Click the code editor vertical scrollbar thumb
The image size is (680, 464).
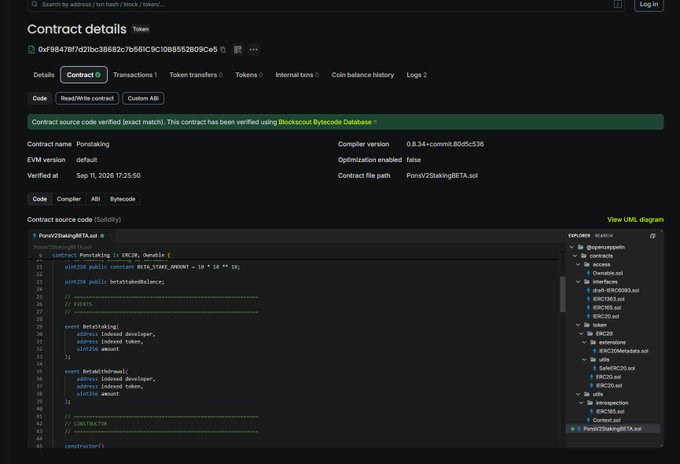point(562,294)
